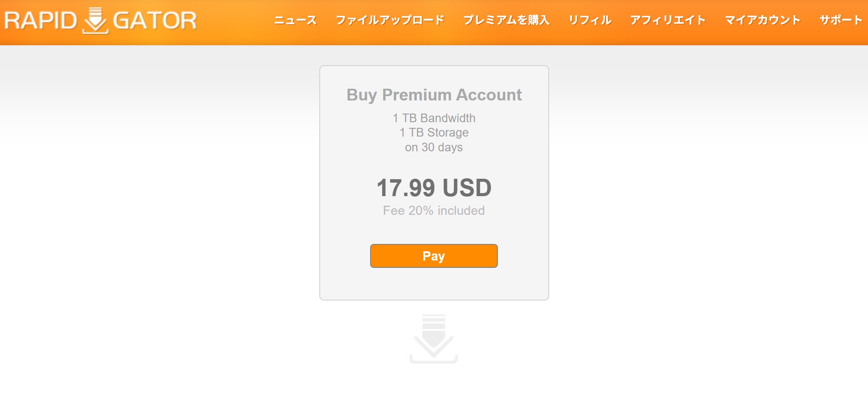Click the gray download arrow watermark below the card
Image resolution: width=868 pixels, height=414 pixels.
pos(434,338)
